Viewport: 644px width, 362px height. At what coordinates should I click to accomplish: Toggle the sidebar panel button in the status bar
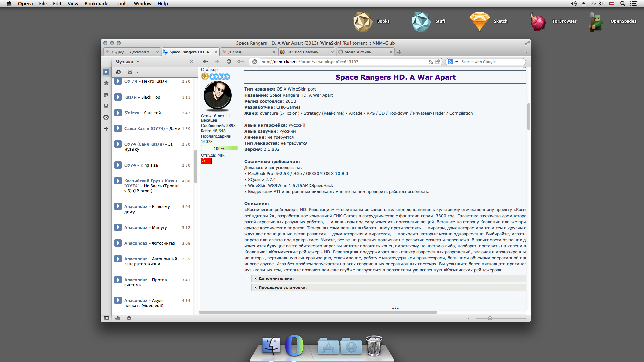pos(106,318)
